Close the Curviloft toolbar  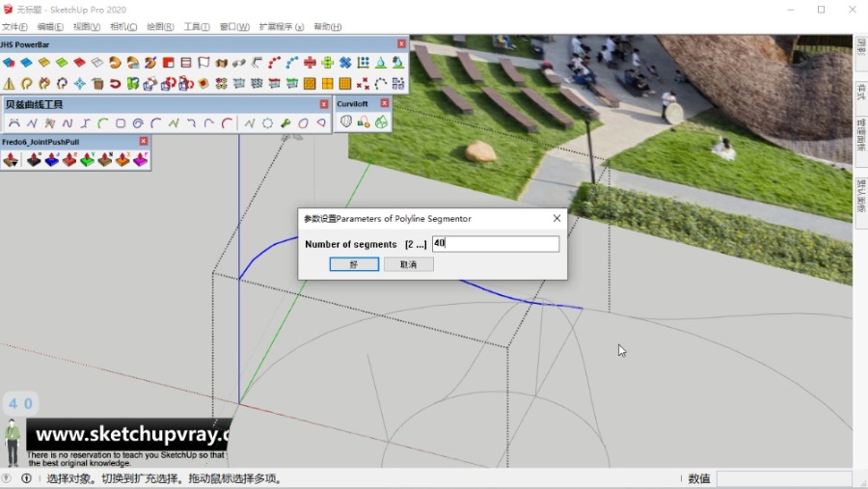point(385,103)
